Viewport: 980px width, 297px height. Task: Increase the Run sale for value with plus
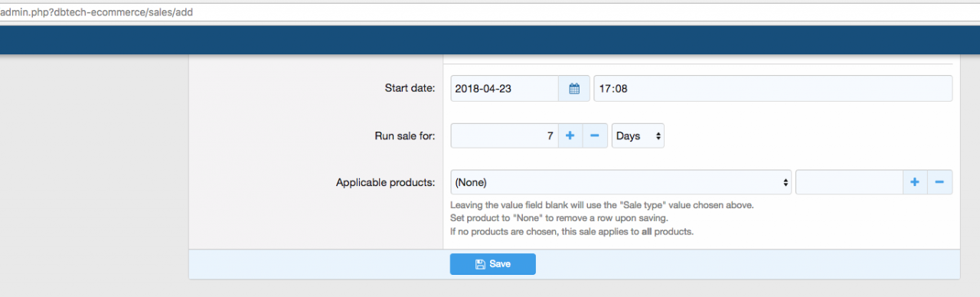pos(570,135)
